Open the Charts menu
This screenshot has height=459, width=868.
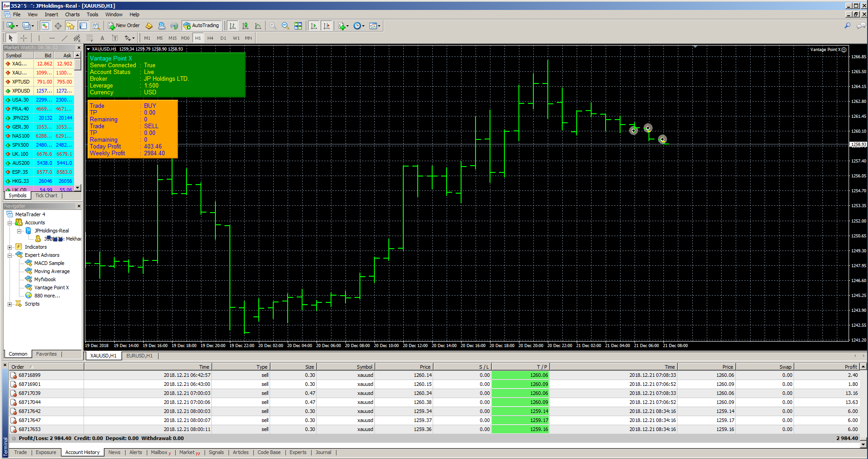[x=72, y=14]
